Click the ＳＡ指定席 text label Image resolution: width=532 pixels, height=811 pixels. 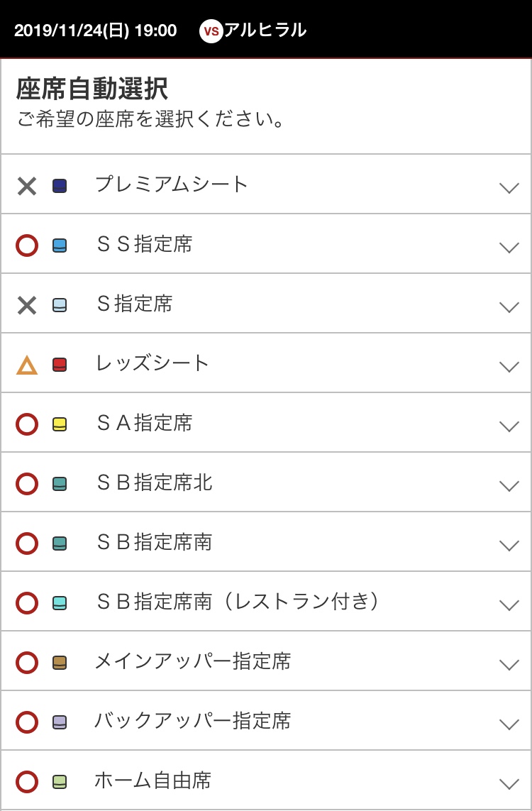coord(144,423)
